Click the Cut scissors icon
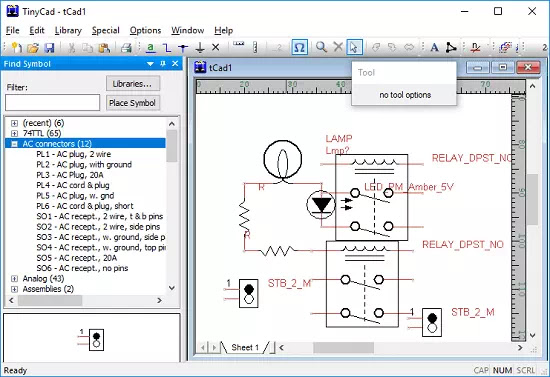550x377 pixels. tap(72, 47)
